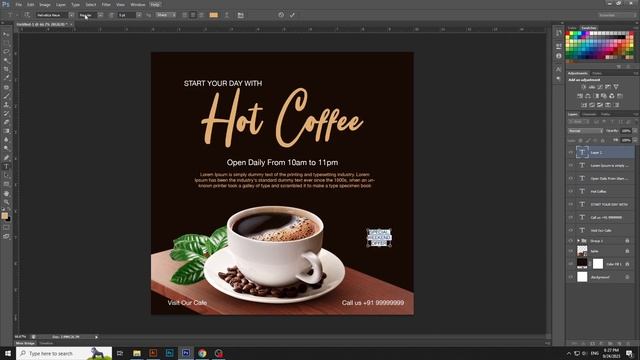Select the Brush tool
This screenshot has height=360, width=640.
6,96
